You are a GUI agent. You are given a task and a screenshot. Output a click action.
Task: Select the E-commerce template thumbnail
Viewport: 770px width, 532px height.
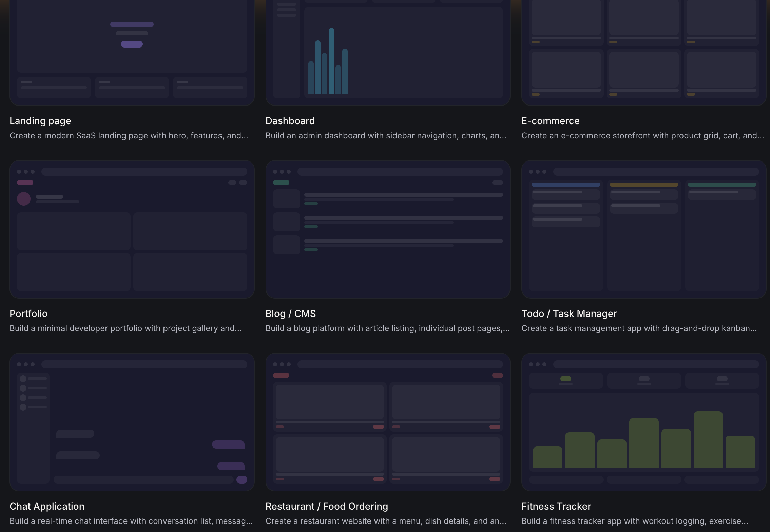[x=644, y=53]
